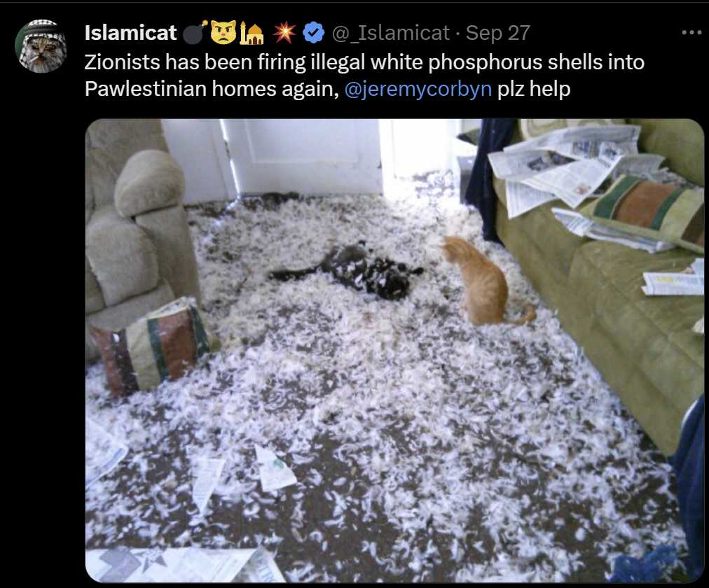Click the blue verified checkmark badge
The image size is (709, 588).
313,33
